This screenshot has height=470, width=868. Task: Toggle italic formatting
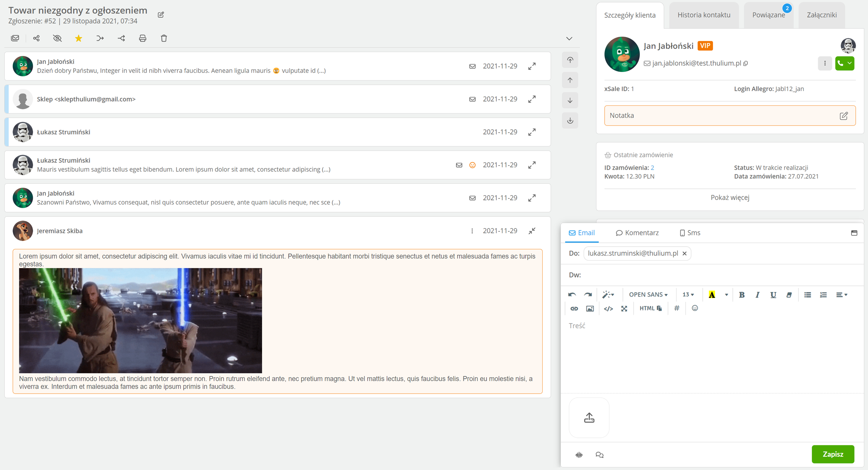[x=757, y=294]
